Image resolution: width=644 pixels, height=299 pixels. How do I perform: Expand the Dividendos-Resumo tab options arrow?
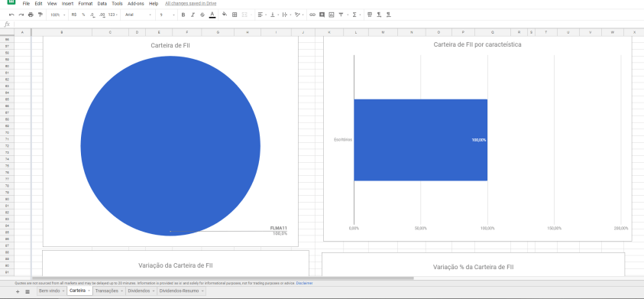click(203, 291)
